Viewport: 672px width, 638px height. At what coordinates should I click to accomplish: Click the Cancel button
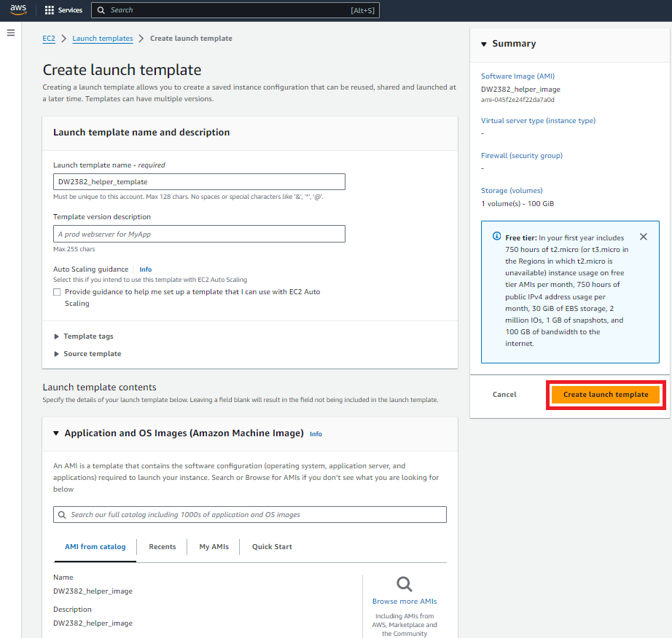504,394
